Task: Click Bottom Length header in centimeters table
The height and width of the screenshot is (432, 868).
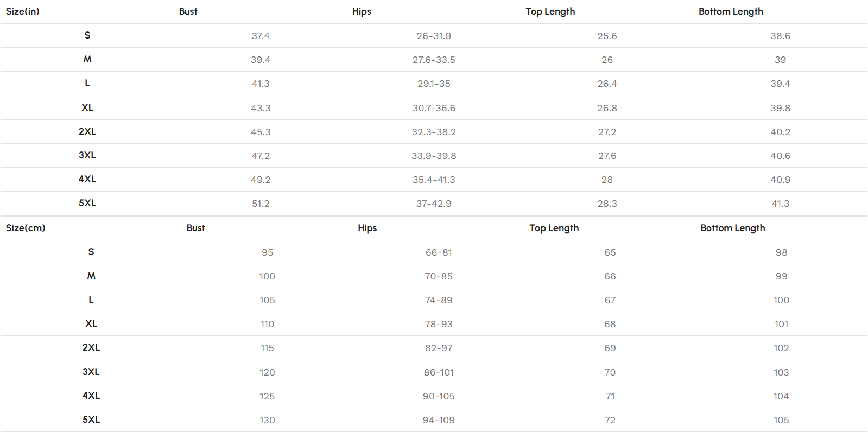Action: (733, 228)
